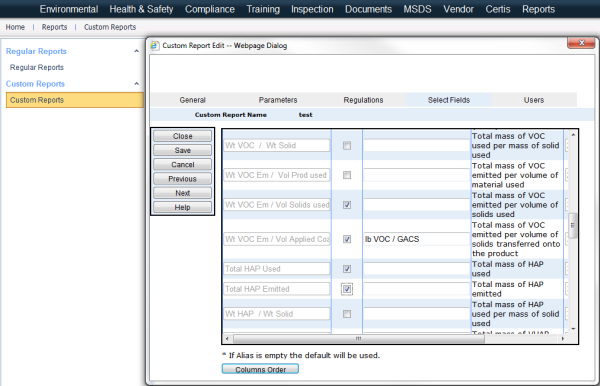Switch to the Users tab
Screen dimensions: 600x386
click(534, 100)
